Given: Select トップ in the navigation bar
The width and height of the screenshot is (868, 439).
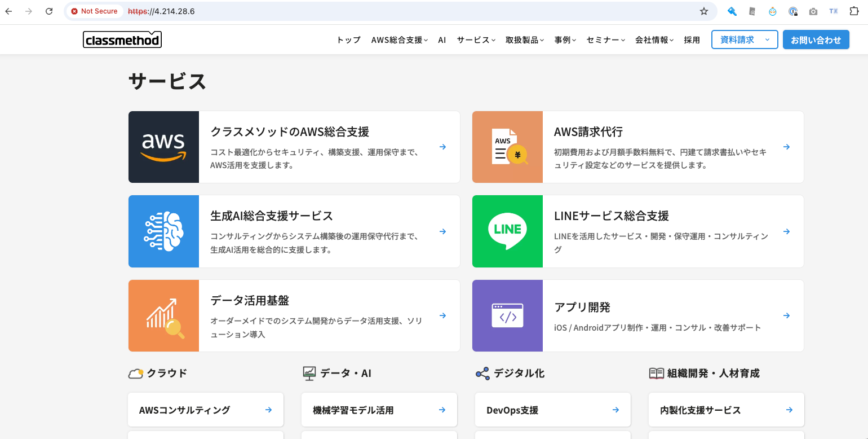Looking at the screenshot, I should pyautogui.click(x=348, y=39).
